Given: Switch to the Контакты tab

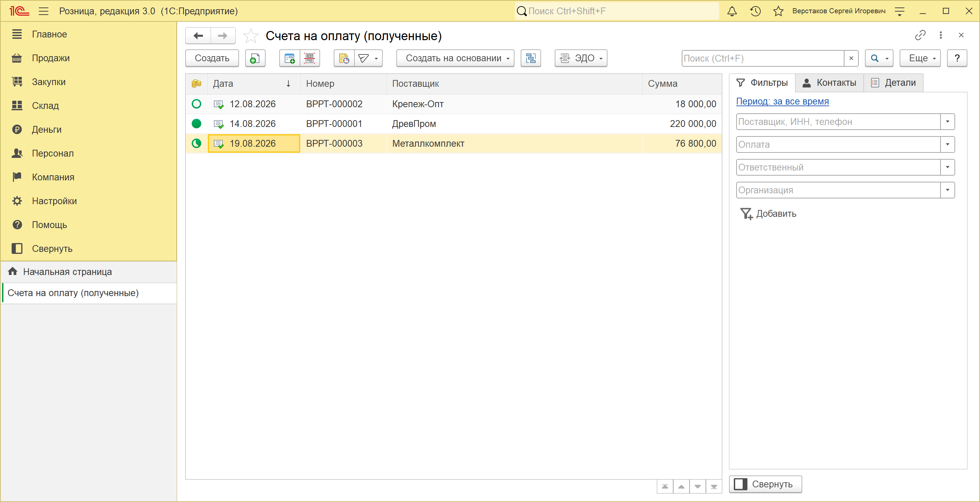Looking at the screenshot, I should (x=829, y=83).
